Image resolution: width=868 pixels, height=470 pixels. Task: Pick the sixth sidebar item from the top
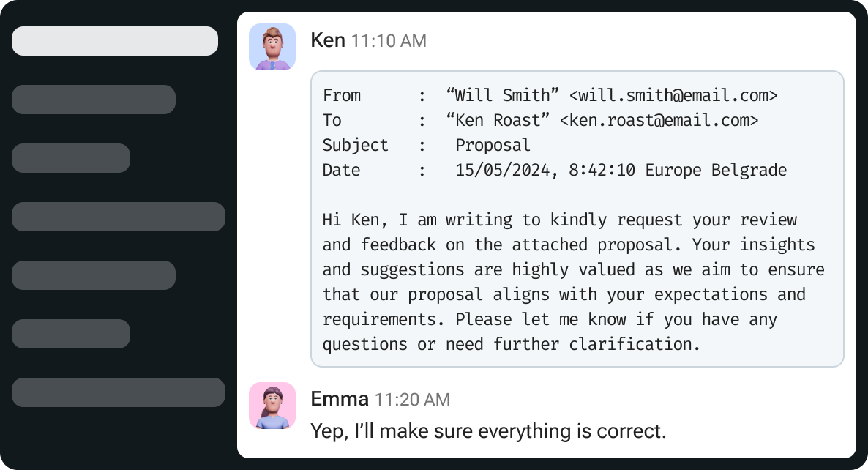[71, 334]
